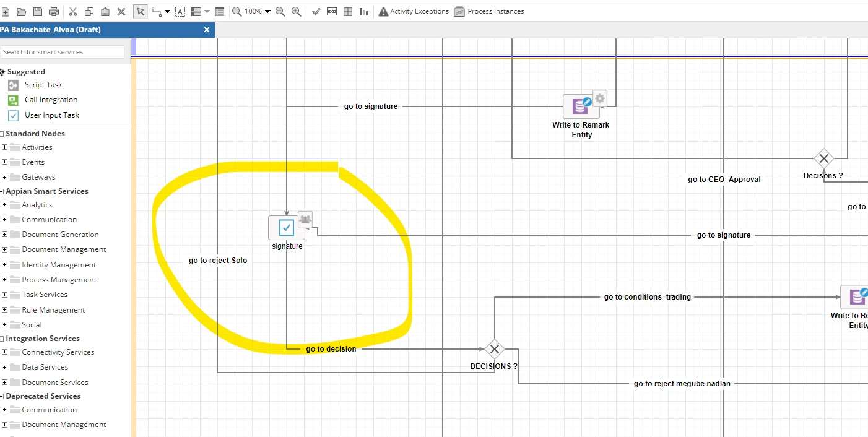Delete selected item with X icon
The width and height of the screenshot is (868, 437).
click(121, 11)
